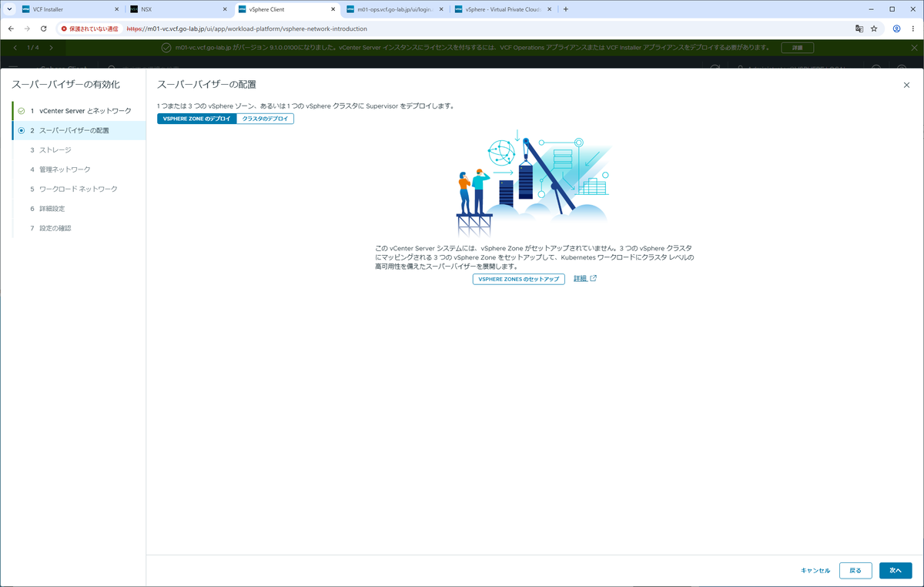
Task: Select step 2 スーパーバイザーの配置
Action: [x=79, y=130]
